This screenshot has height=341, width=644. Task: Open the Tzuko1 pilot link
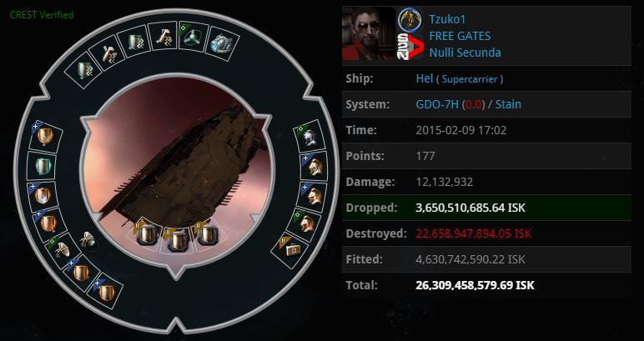[447, 19]
